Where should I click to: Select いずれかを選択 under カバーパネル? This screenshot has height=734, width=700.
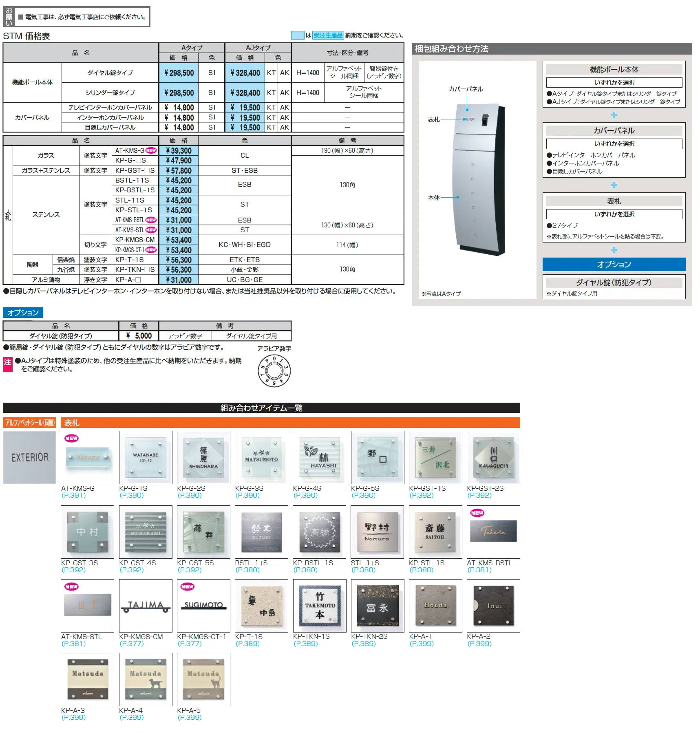coord(614,144)
